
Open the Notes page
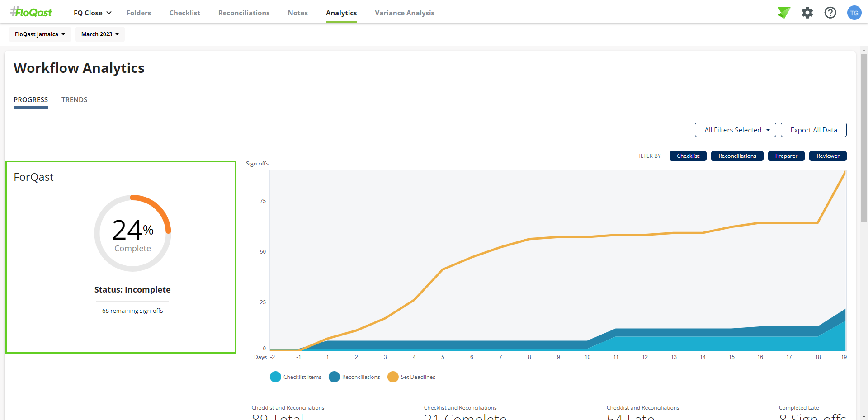(x=298, y=13)
